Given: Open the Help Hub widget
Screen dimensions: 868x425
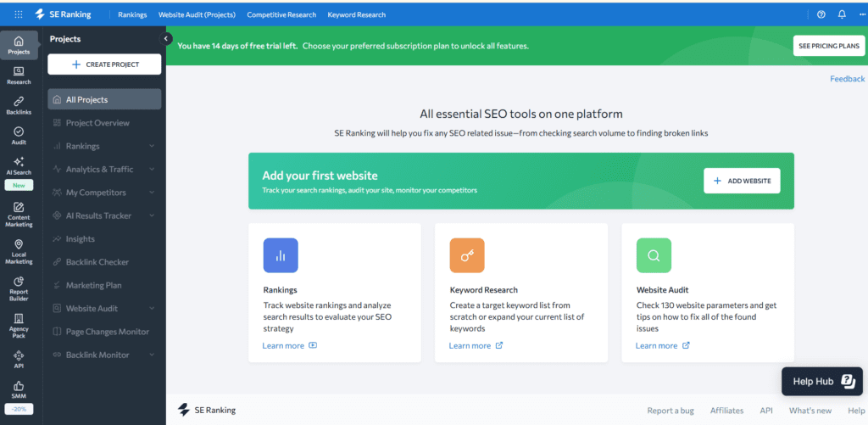Looking at the screenshot, I should click(821, 382).
